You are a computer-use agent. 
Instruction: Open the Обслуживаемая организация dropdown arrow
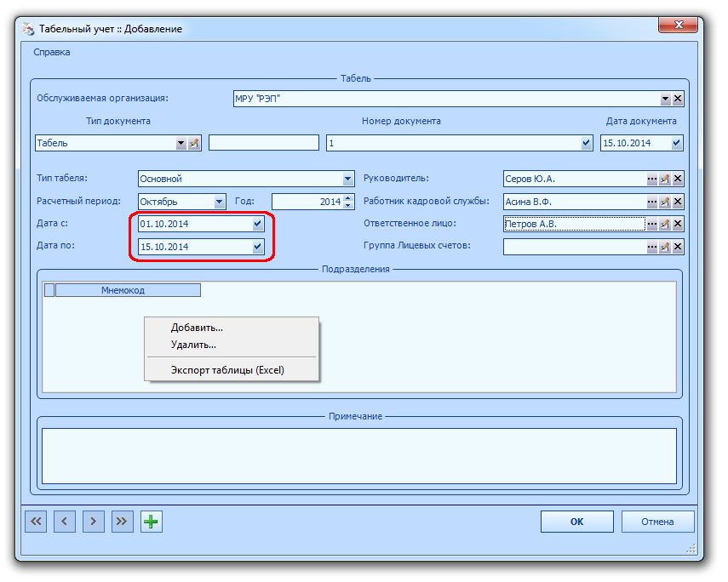pyautogui.click(x=665, y=99)
